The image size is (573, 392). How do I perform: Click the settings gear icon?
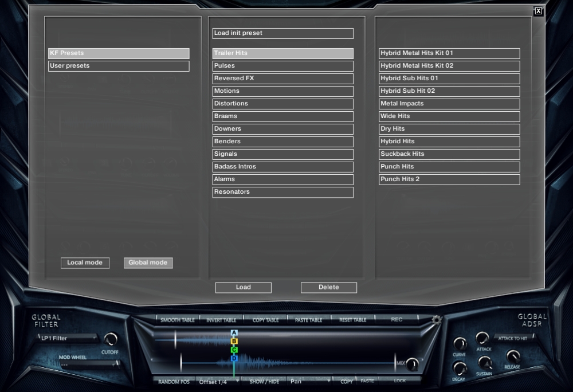(437, 320)
